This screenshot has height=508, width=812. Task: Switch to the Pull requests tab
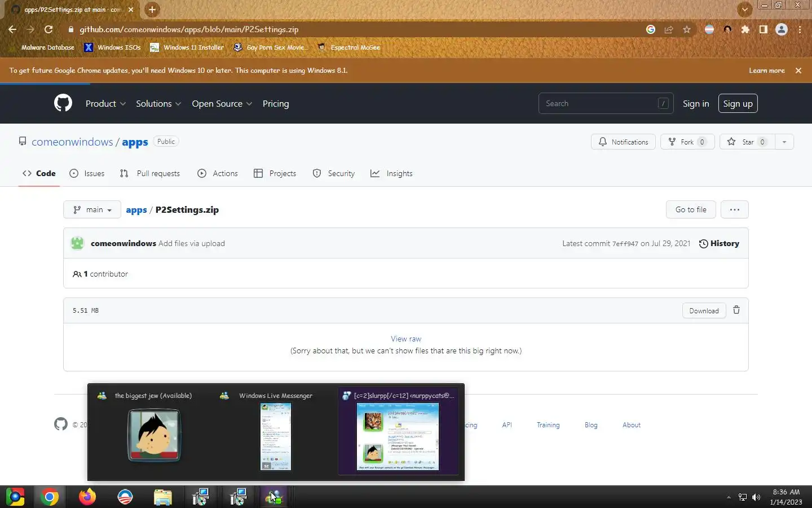click(x=150, y=173)
